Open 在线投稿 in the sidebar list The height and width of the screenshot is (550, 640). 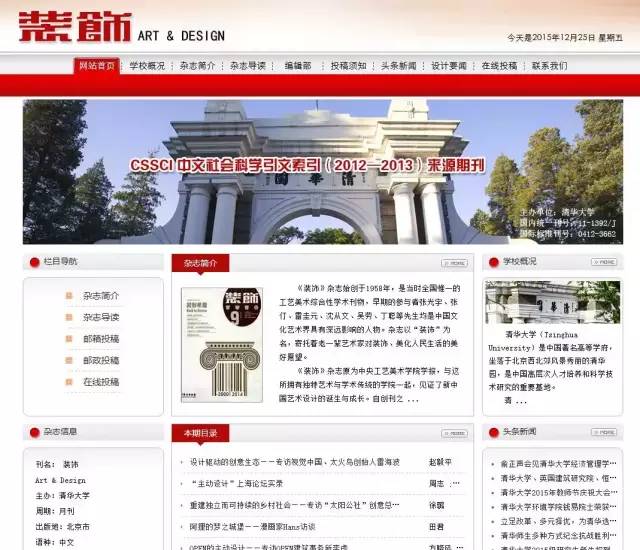pos(101,382)
